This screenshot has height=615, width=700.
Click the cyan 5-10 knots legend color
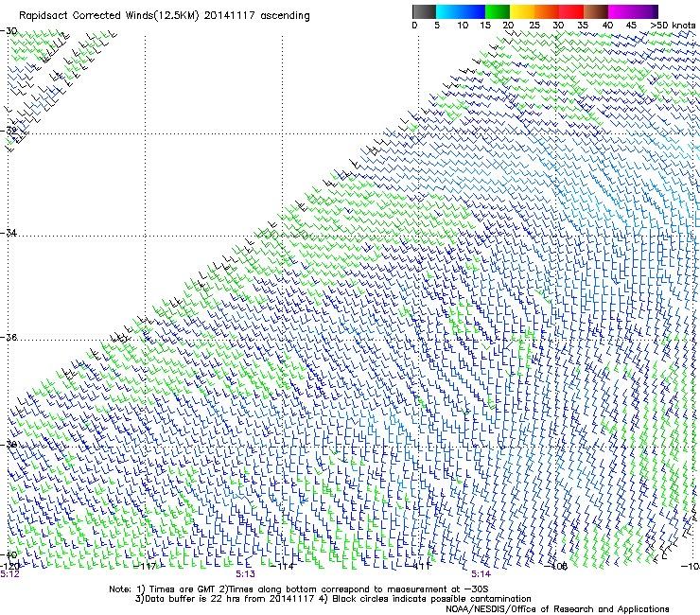coord(448,11)
